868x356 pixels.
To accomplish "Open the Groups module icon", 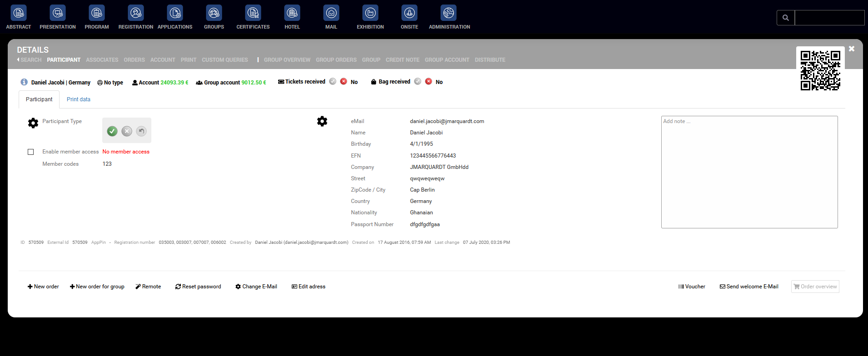I will [x=214, y=13].
